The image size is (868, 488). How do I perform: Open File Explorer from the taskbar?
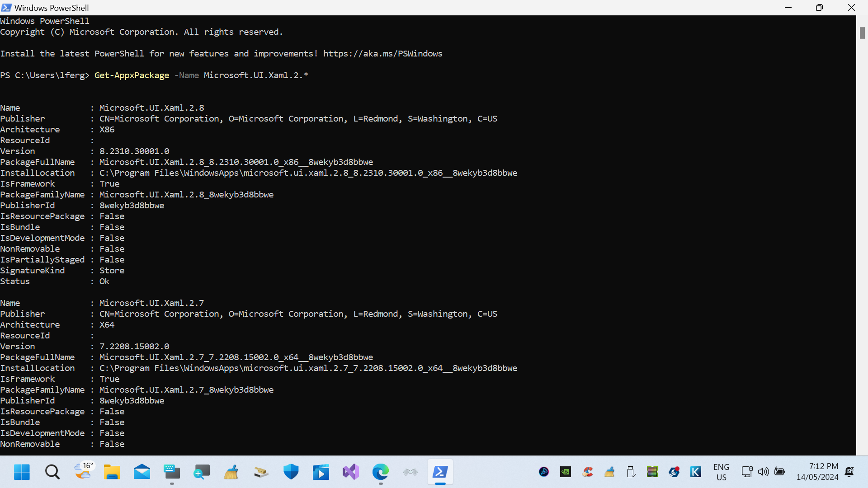112,472
